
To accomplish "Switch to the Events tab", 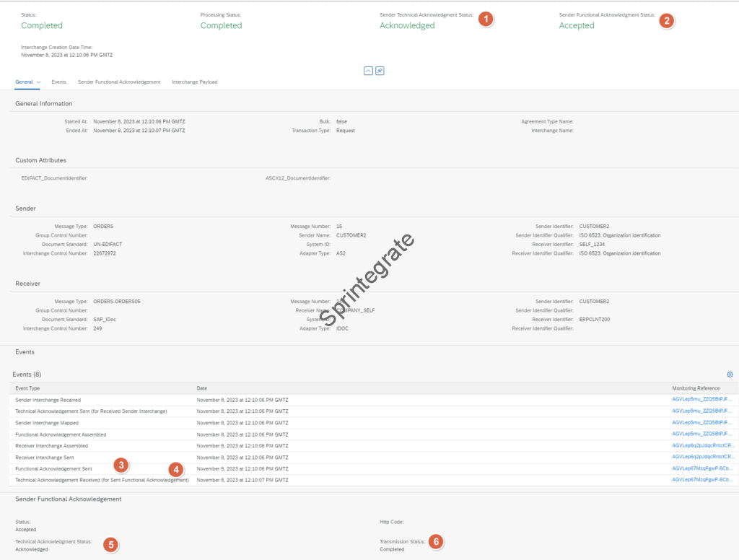I will [x=58, y=82].
